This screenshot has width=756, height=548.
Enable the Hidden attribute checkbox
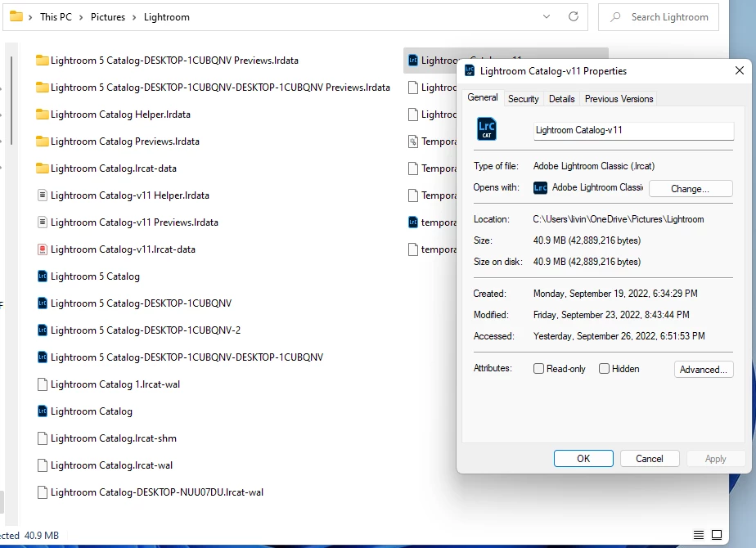604,369
